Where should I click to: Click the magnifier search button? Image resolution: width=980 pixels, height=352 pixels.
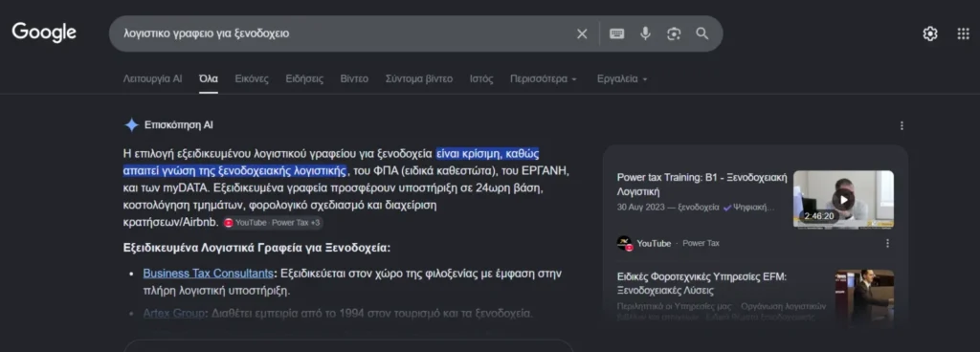point(702,33)
